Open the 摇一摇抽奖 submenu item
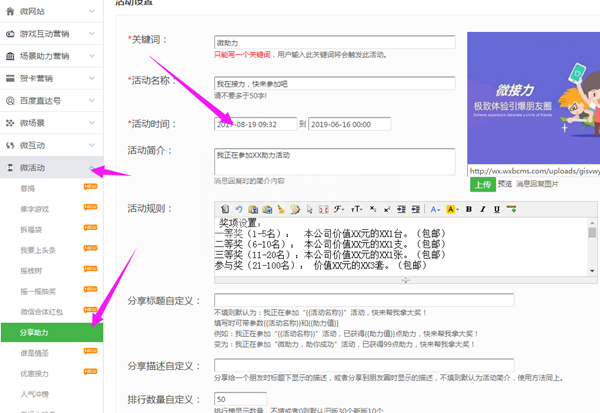 [x=38, y=292]
